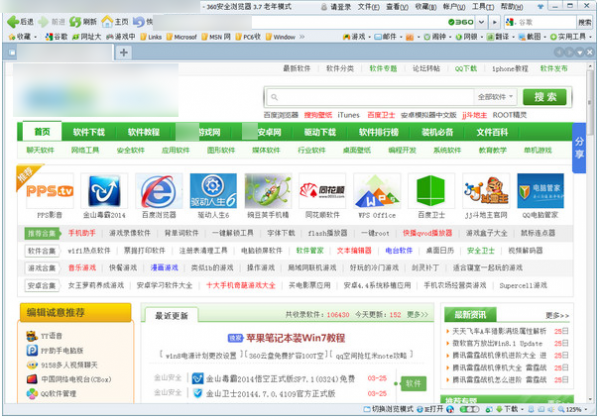Click the PPS影音 software icon

coord(49,191)
